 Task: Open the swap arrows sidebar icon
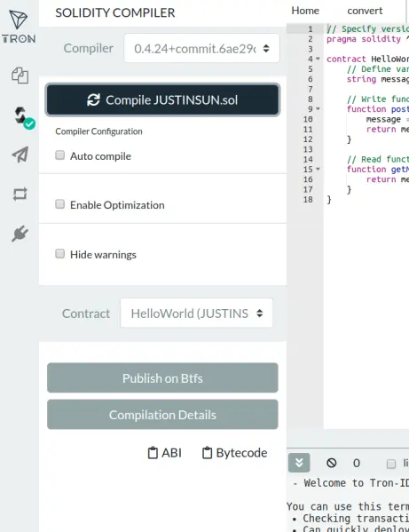[20, 195]
